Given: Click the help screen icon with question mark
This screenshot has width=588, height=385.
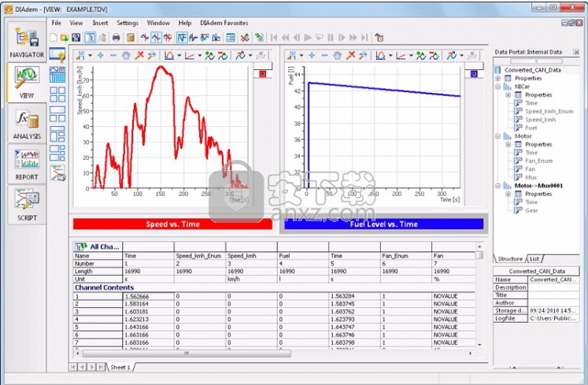Looking at the screenshot, I should coord(57,55).
